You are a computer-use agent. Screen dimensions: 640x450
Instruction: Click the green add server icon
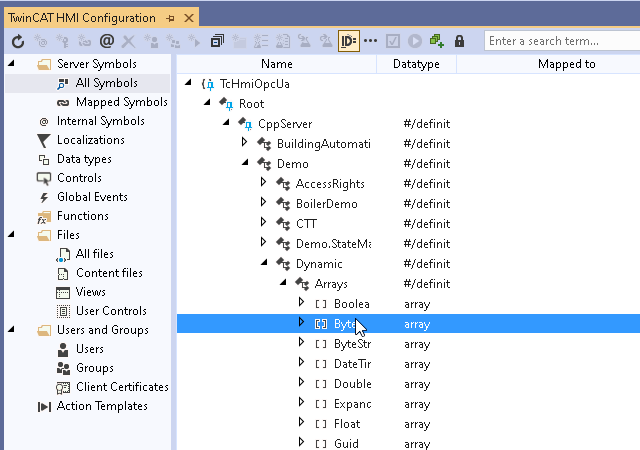tap(437, 41)
